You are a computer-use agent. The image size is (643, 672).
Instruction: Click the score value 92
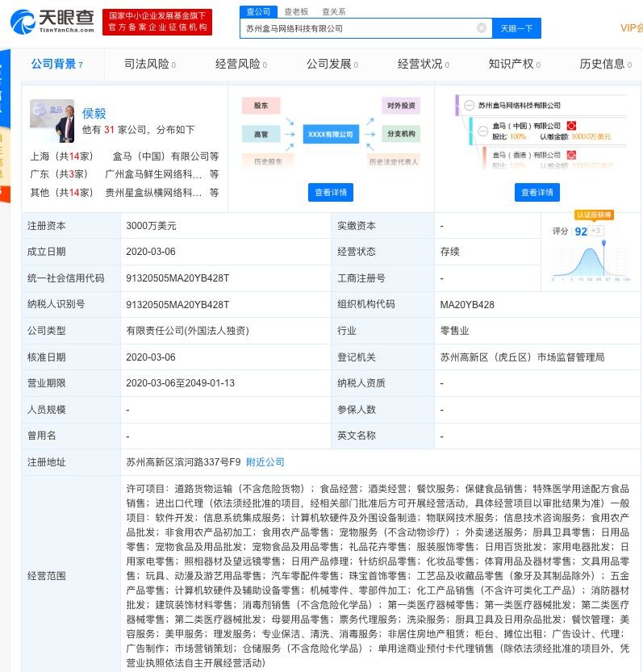[581, 232]
